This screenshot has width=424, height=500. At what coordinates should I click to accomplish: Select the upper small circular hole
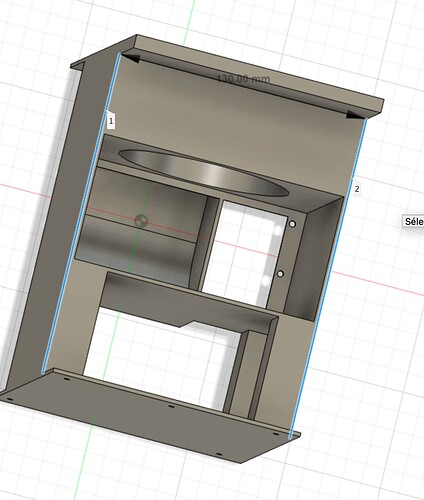[292, 224]
